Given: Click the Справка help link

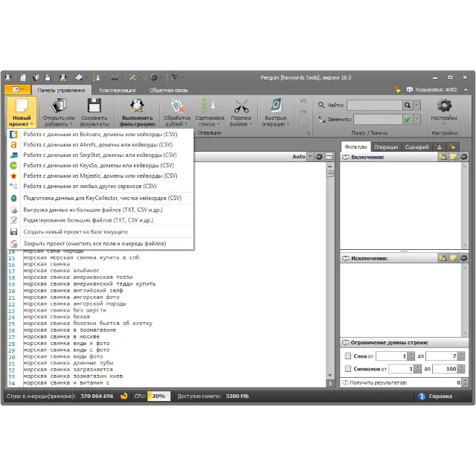Looking at the screenshot, I should pyautogui.click(x=440, y=396).
